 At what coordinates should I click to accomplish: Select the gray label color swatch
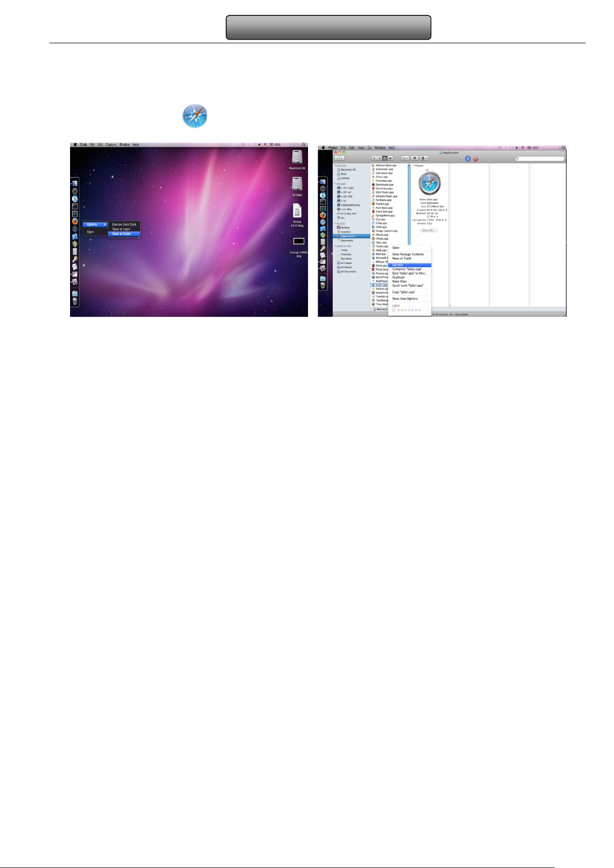coord(419,310)
